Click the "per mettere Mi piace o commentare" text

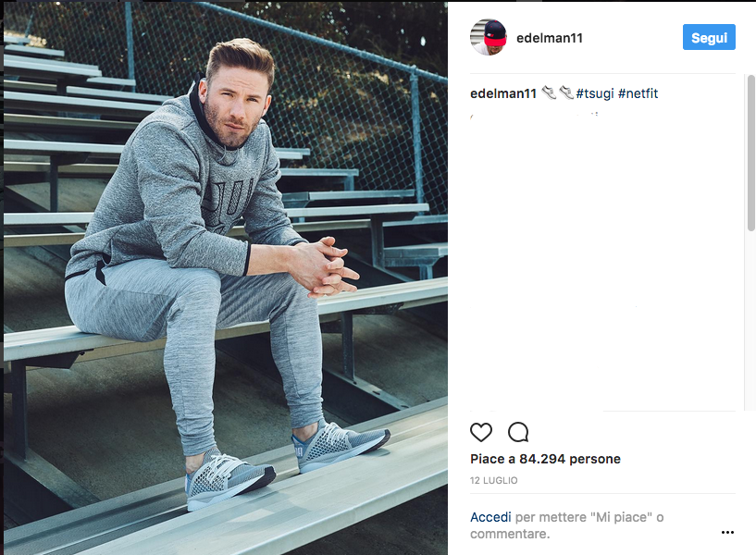tap(567, 525)
